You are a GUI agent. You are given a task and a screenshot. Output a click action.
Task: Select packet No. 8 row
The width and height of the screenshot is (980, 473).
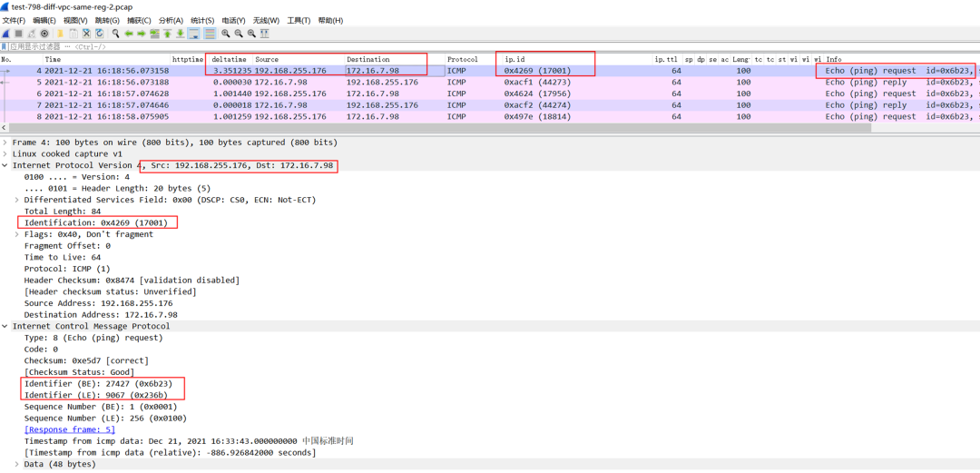coord(490,116)
